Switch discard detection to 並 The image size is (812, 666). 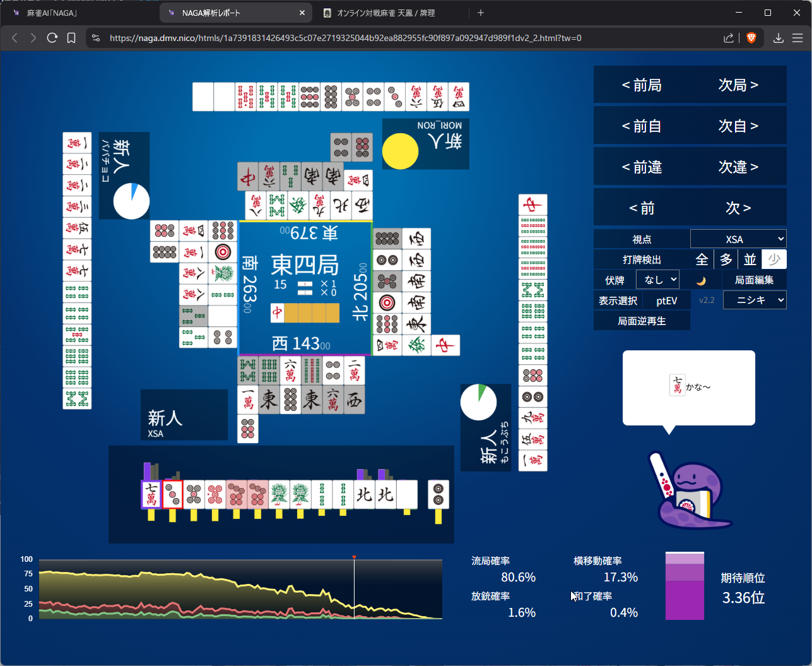tap(750, 259)
